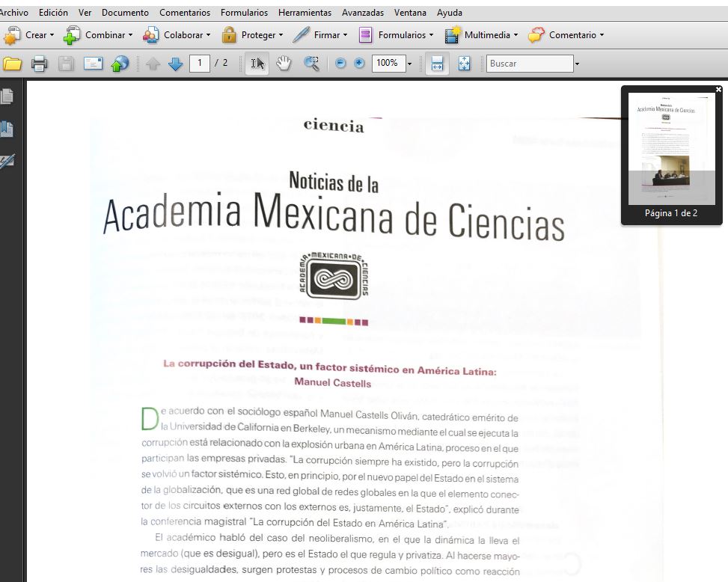The width and height of the screenshot is (728, 582).
Task: Click the save diskette icon
Action: tap(66, 63)
